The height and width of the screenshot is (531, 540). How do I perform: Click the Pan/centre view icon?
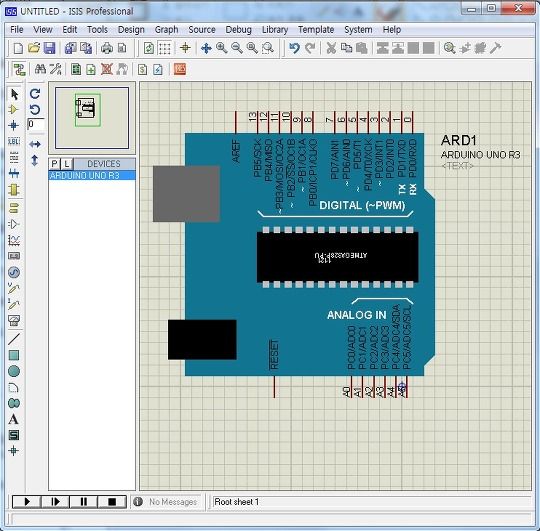[x=206, y=48]
